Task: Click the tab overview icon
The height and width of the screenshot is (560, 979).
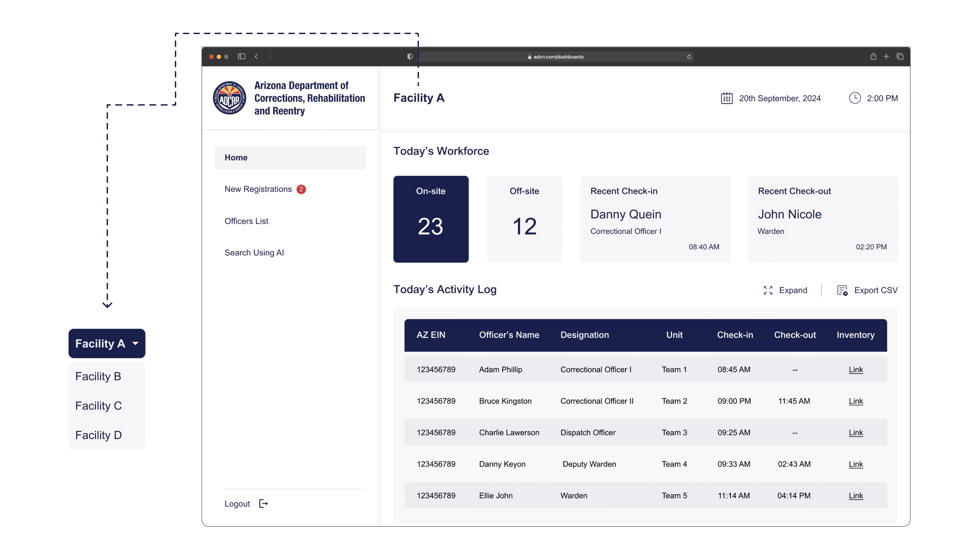Action: (x=900, y=56)
